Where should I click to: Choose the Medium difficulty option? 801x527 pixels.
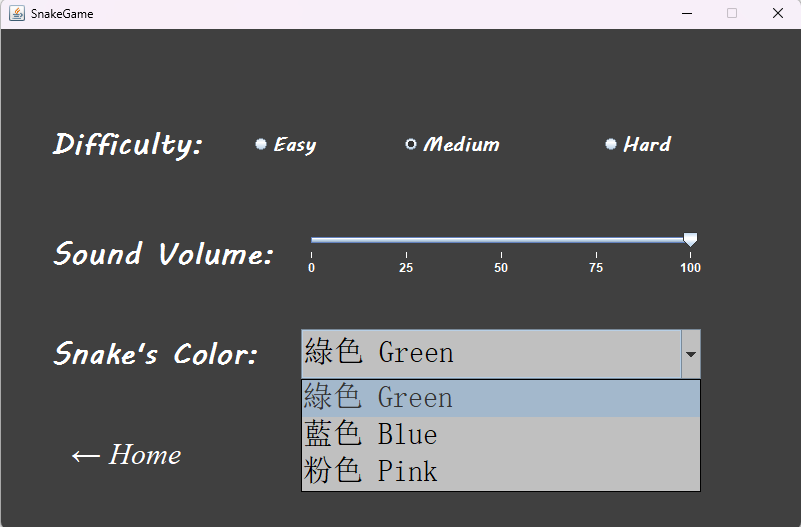click(x=411, y=145)
